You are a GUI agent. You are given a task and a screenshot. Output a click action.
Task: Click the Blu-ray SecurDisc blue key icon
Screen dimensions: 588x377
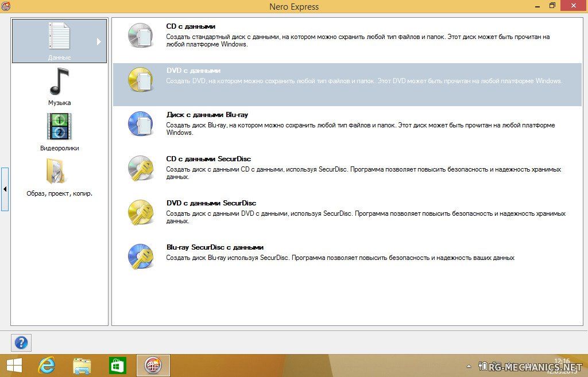[x=141, y=256]
